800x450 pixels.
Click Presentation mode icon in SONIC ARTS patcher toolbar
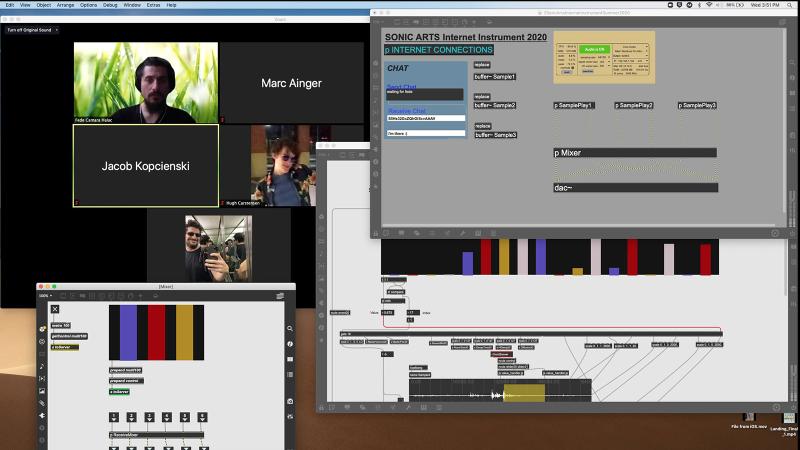(x=402, y=233)
